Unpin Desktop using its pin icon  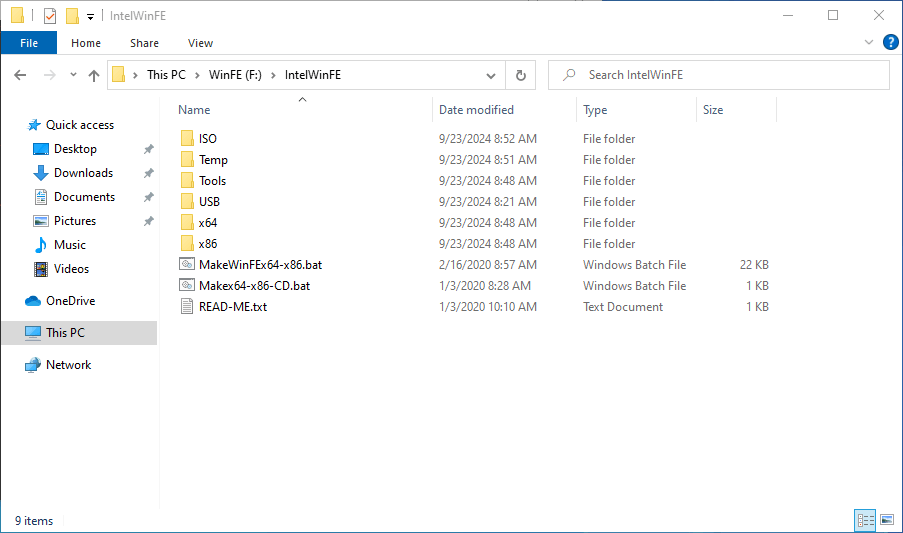coord(149,149)
